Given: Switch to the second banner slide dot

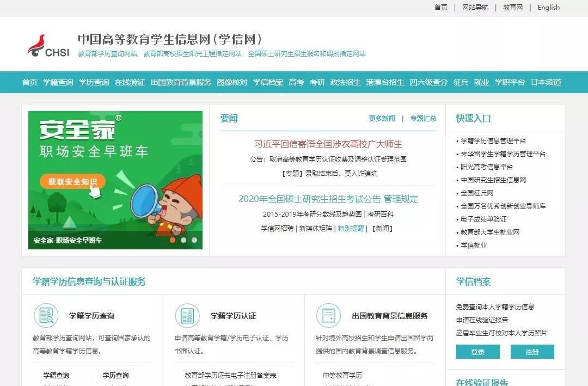Looking at the screenshot, I should (183, 240).
